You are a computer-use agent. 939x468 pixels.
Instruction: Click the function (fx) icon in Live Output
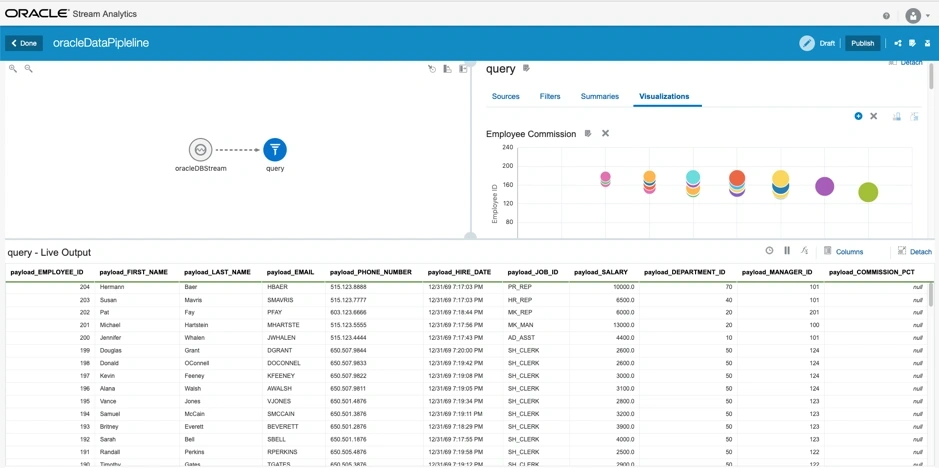pyautogui.click(x=804, y=251)
